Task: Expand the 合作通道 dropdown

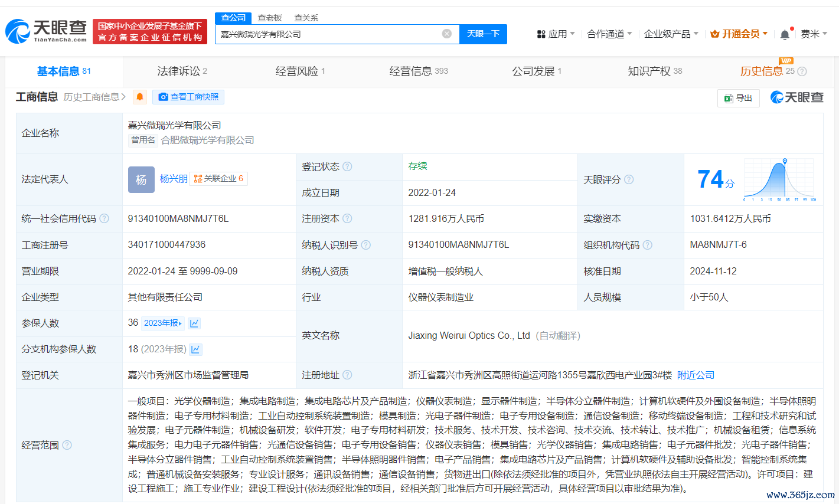Action: (x=609, y=34)
